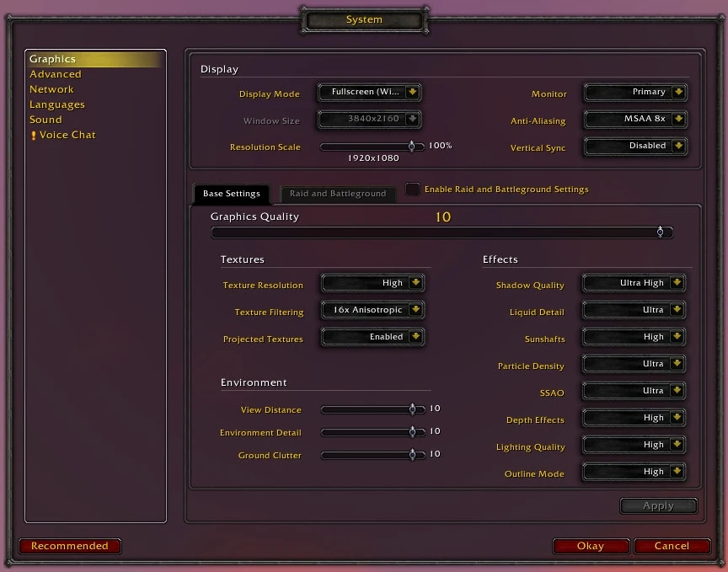This screenshot has width=728, height=572.
Task: Click the Environment Detail slider
Action: click(x=372, y=432)
